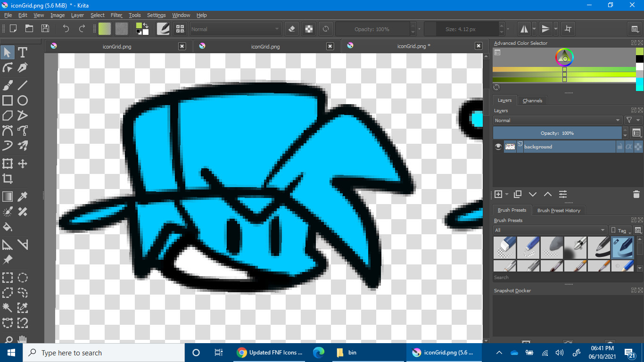Open the Filter menu
Viewport: 644px width, 362px height.
pyautogui.click(x=116, y=15)
